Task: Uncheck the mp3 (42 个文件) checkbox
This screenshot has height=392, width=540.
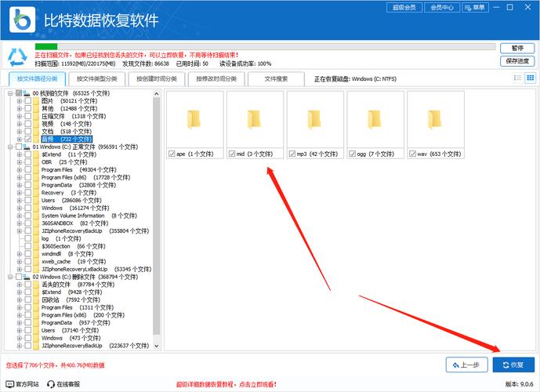Action: (x=292, y=154)
